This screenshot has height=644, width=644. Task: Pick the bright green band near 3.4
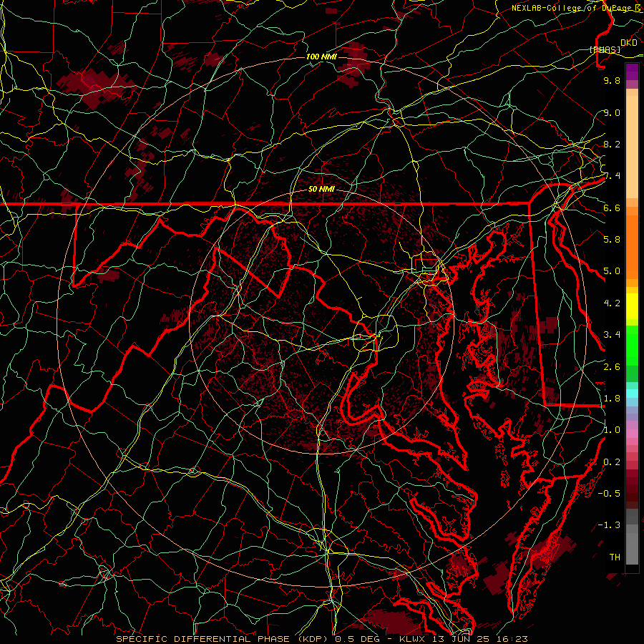(x=632, y=346)
